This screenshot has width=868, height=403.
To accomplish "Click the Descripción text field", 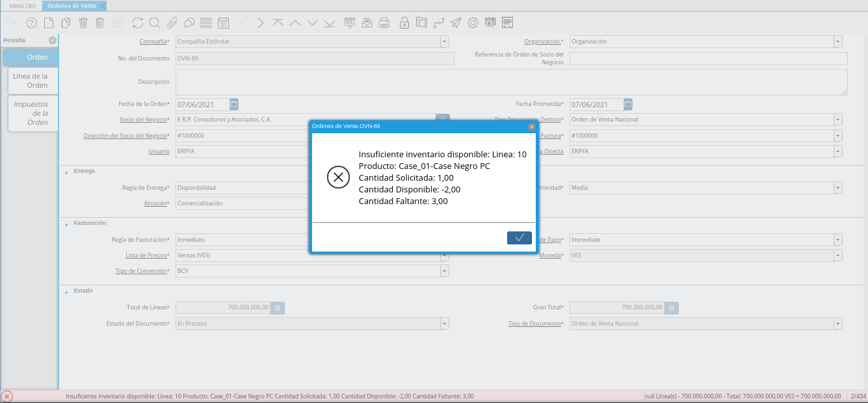I will click(511, 83).
